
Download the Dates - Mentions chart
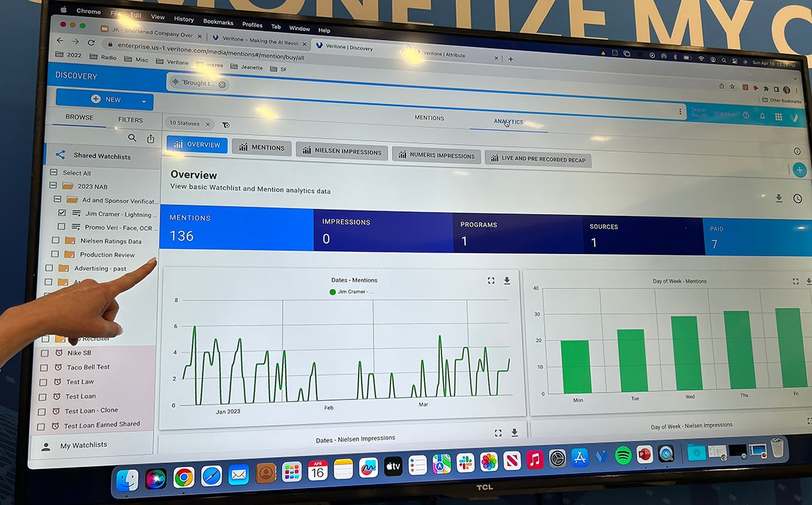[507, 280]
